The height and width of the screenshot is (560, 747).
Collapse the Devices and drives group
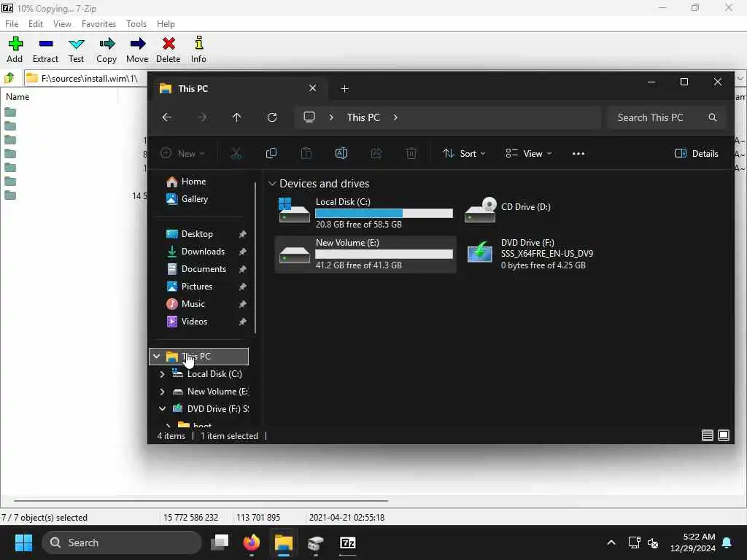(x=272, y=183)
